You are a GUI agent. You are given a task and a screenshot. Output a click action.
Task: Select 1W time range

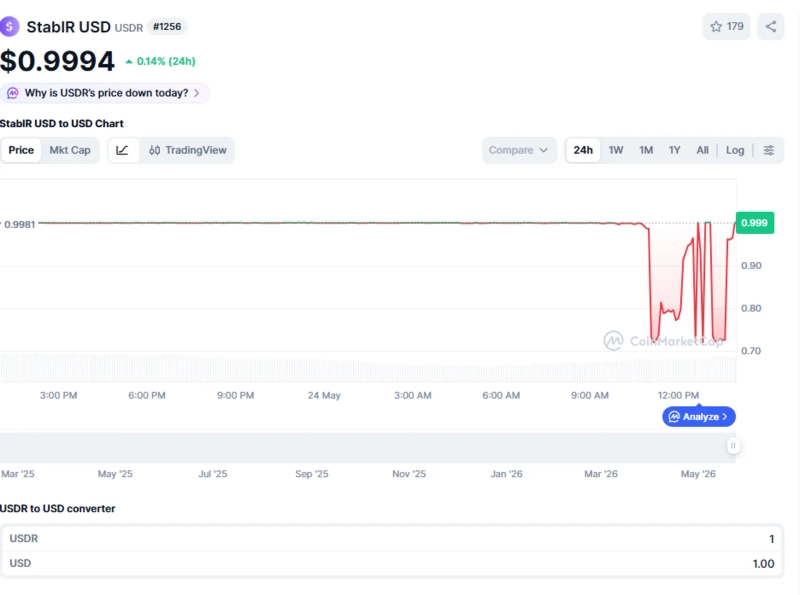pos(616,150)
